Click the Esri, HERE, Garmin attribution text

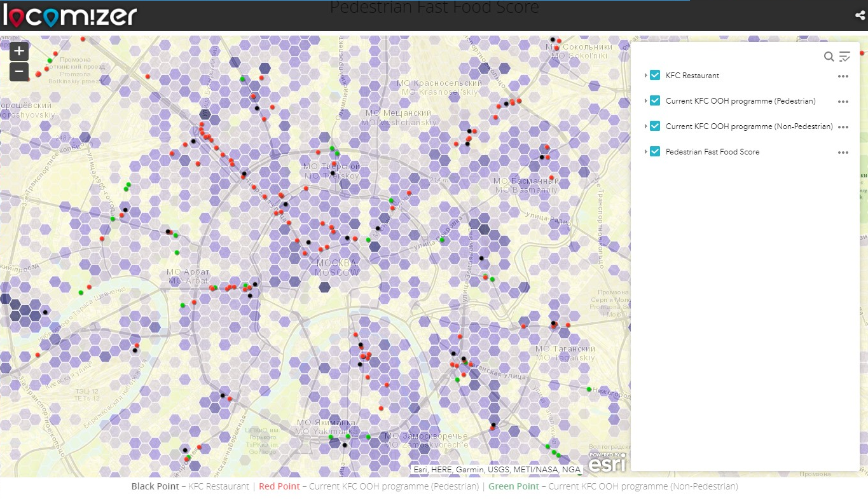497,470
